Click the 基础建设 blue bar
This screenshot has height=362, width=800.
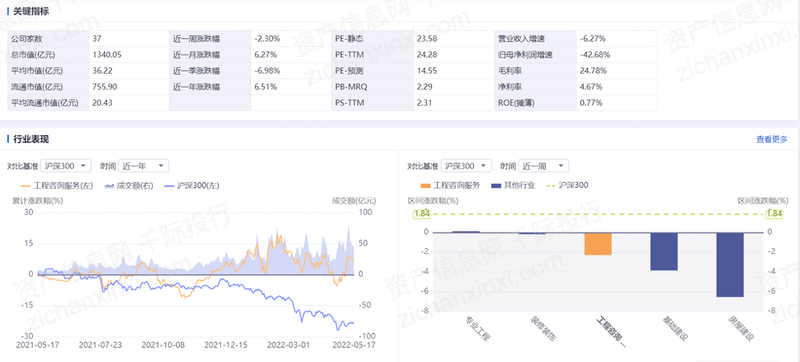tap(664, 251)
